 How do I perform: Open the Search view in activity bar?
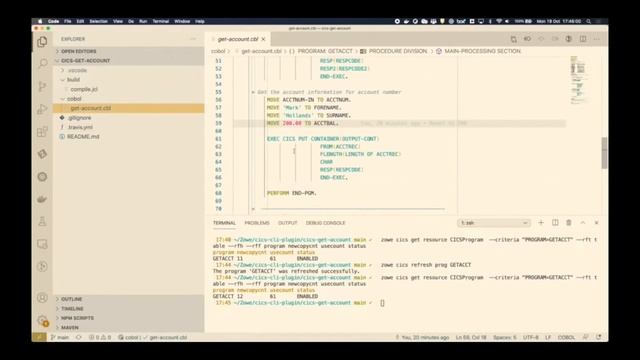pyautogui.click(x=42, y=64)
